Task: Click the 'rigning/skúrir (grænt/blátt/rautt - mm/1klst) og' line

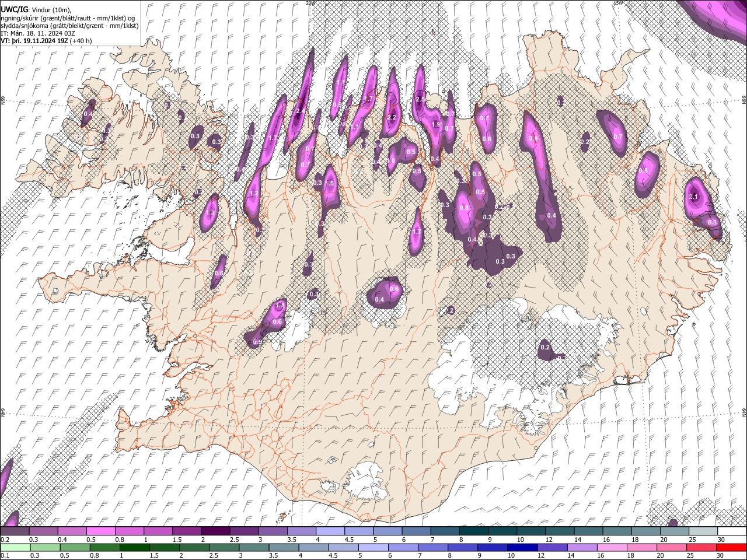Action: tap(68, 18)
